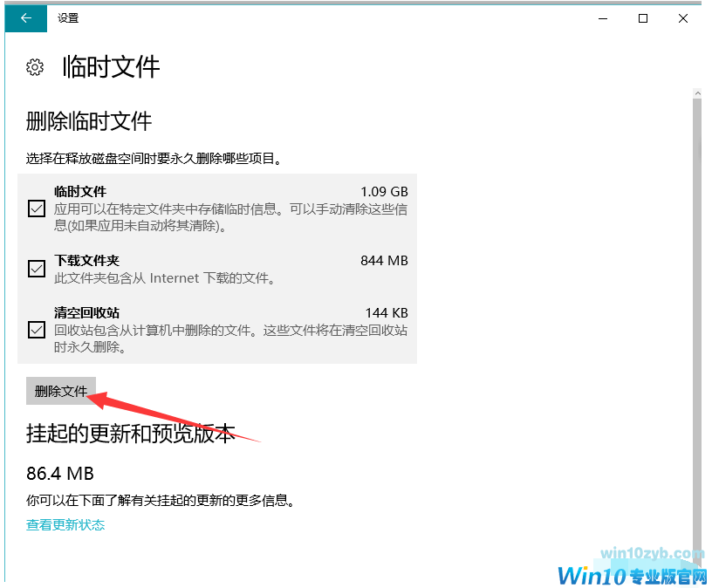Click the gear icon beside 临时文件 heading
This screenshot has height=588, width=712.
tap(36, 67)
